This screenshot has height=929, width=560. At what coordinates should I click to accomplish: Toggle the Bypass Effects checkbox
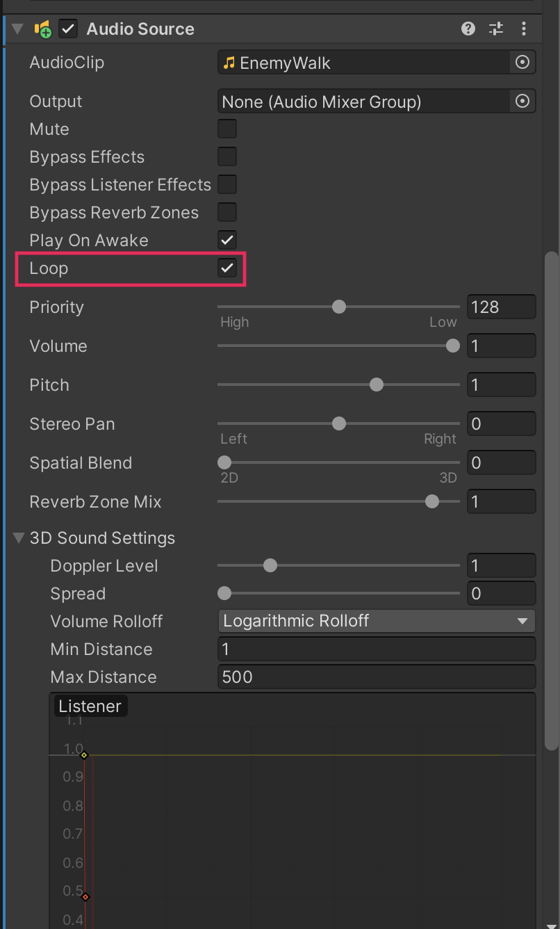point(227,157)
